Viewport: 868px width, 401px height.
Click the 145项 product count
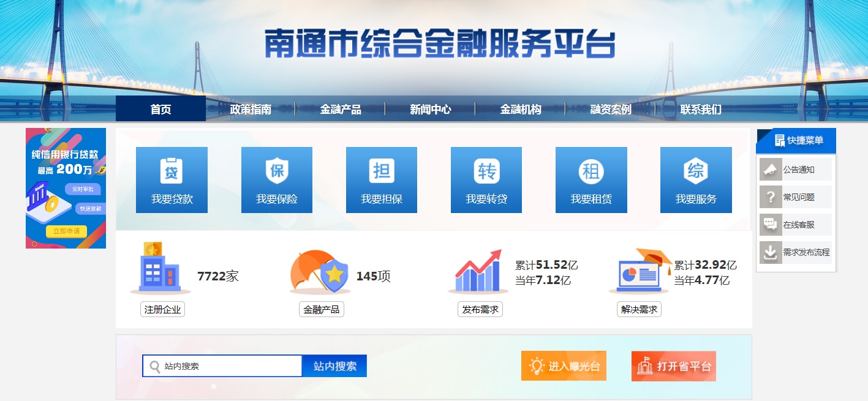pos(374,276)
